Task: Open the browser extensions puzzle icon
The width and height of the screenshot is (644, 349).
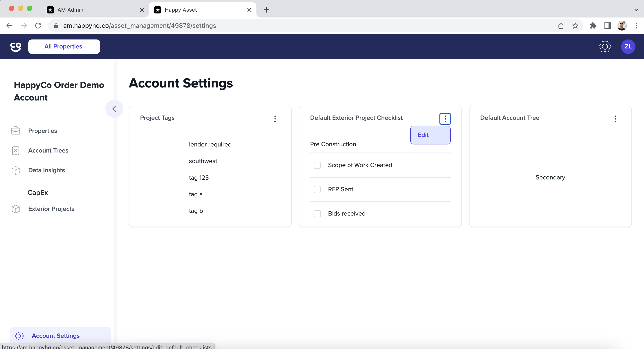Action: pyautogui.click(x=593, y=26)
